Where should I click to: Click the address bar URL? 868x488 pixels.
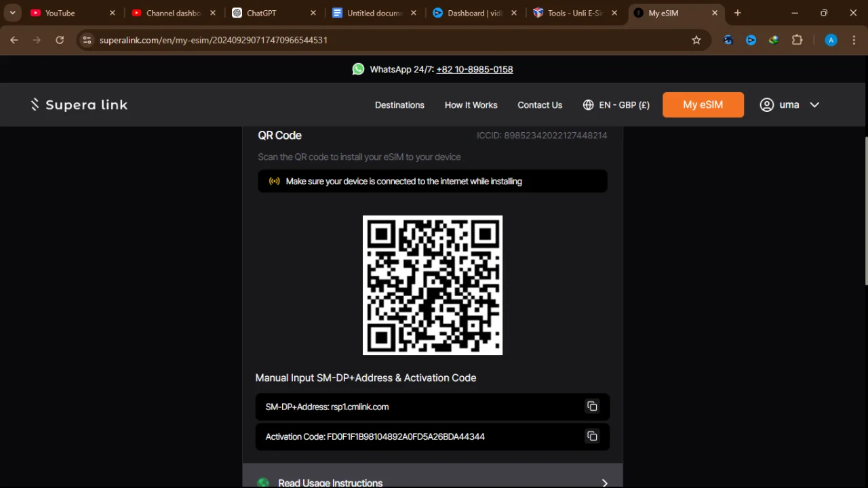[213, 40]
